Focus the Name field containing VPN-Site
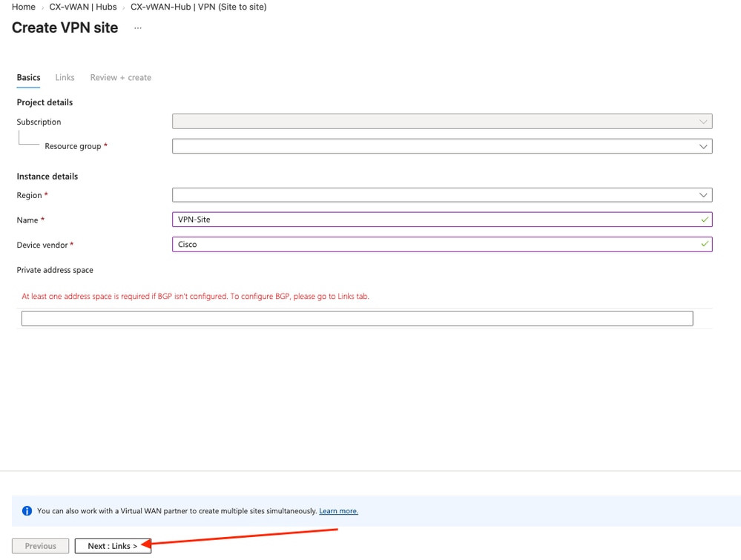This screenshot has width=741, height=560. [x=442, y=220]
